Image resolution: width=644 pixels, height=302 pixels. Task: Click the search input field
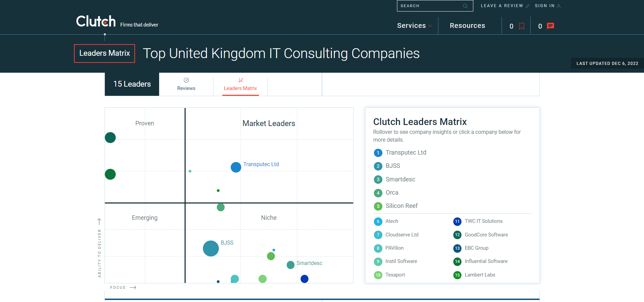[435, 6]
